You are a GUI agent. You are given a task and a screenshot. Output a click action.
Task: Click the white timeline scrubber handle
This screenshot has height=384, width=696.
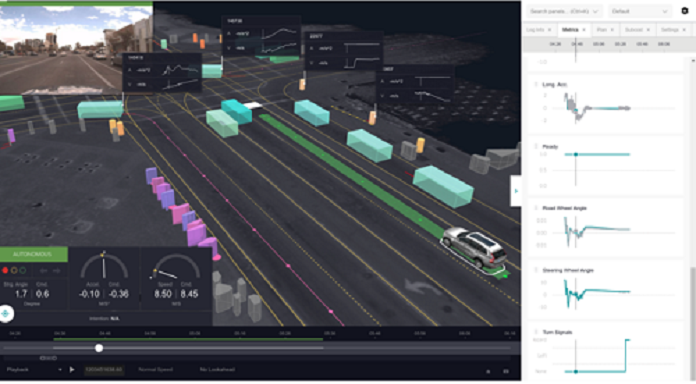(99, 348)
